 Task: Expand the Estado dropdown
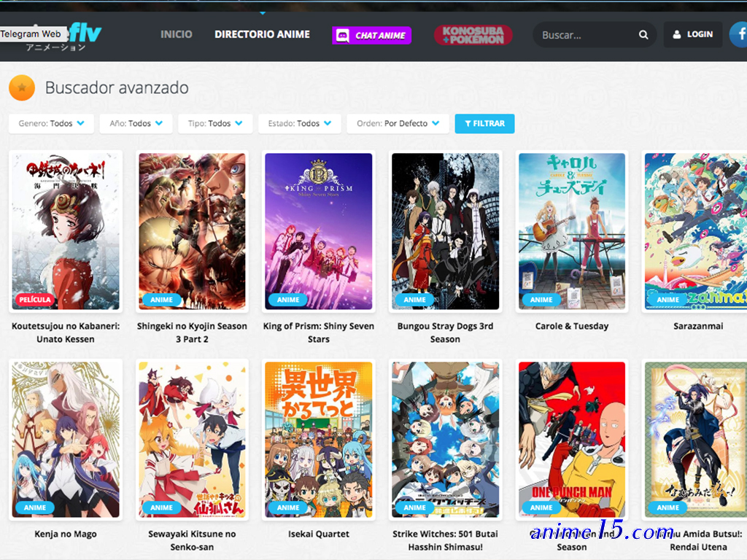coord(299,123)
